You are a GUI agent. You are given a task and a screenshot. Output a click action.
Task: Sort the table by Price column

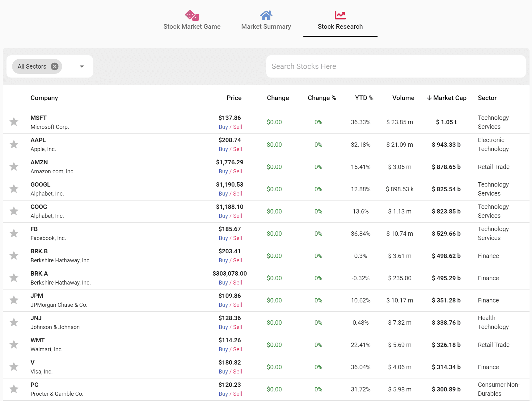234,98
